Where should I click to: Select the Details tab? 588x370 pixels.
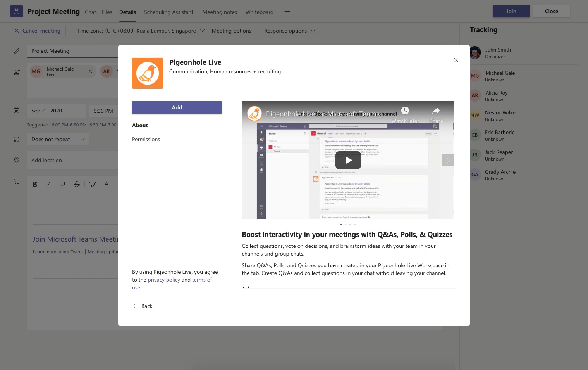click(127, 12)
